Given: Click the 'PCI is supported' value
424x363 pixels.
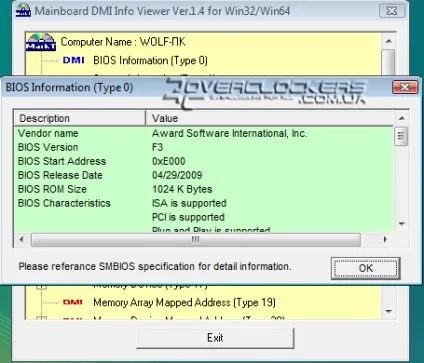Looking at the screenshot, I should click(x=188, y=217).
